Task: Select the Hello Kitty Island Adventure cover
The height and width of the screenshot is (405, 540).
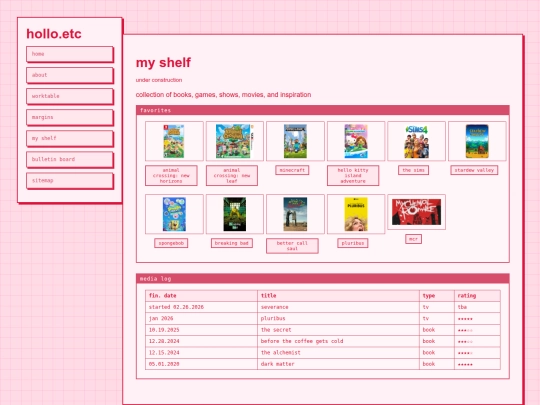Action: pos(356,141)
